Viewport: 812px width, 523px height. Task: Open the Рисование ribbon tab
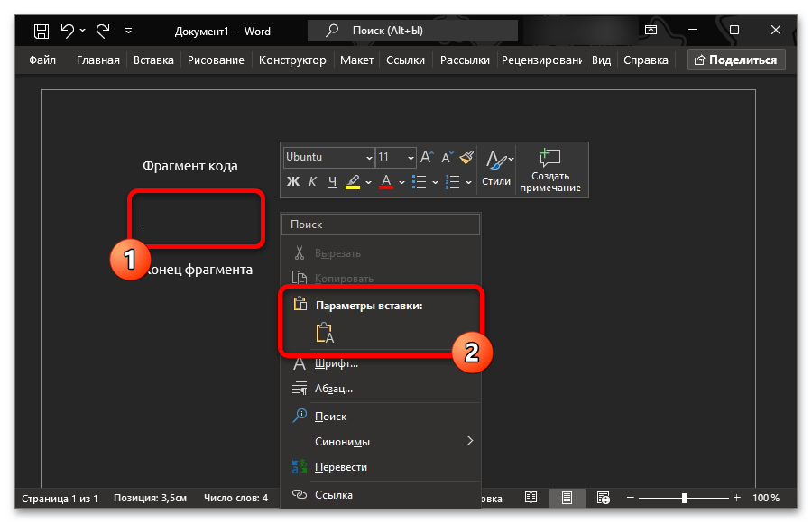tap(216, 60)
